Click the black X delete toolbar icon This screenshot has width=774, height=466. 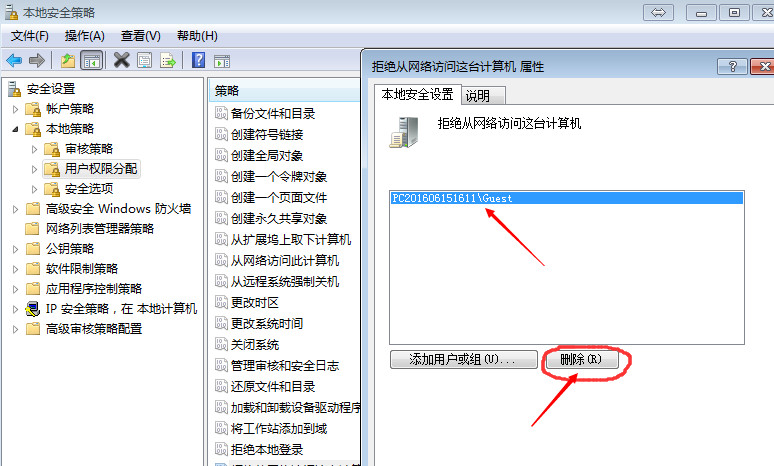(x=121, y=60)
